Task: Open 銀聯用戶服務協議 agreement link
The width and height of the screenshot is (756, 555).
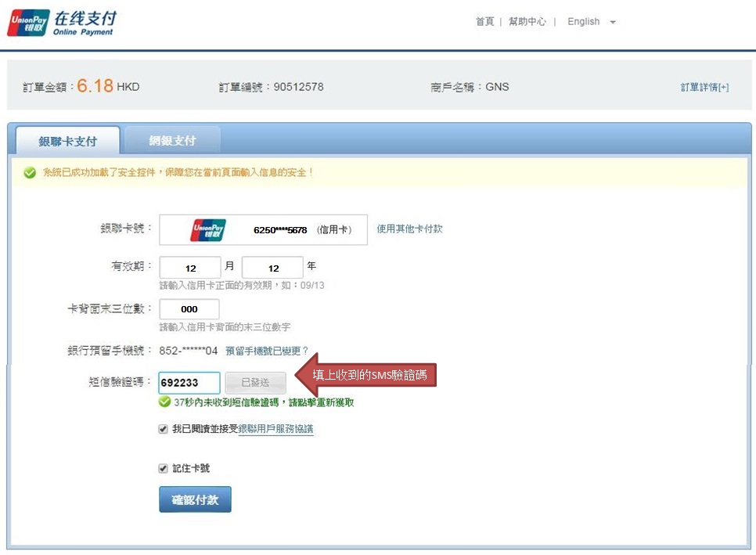Action: coord(275,429)
